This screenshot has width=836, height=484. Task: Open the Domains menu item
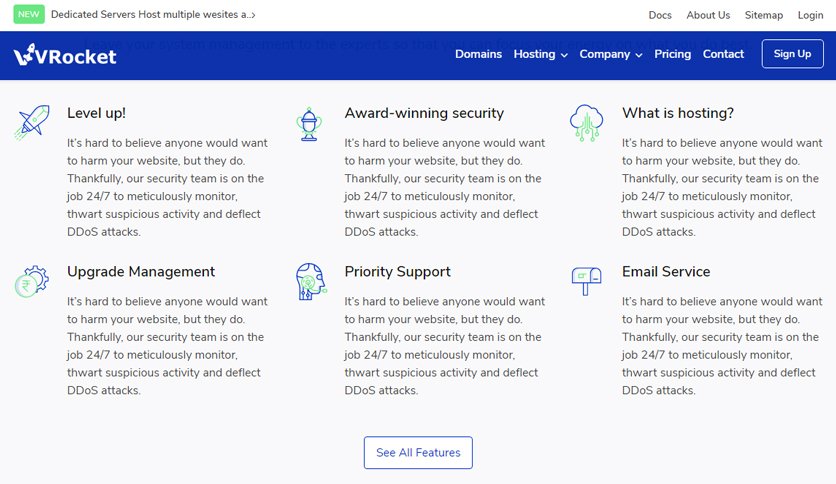478,54
